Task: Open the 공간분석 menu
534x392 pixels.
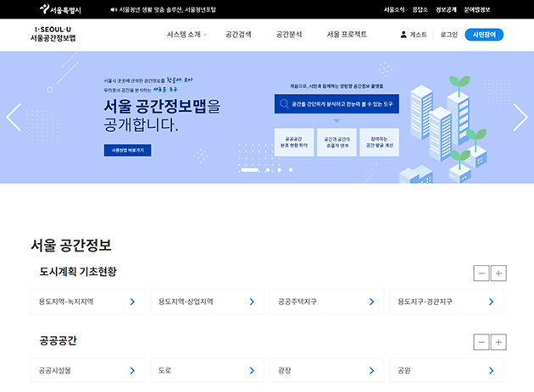Action: [x=289, y=35]
